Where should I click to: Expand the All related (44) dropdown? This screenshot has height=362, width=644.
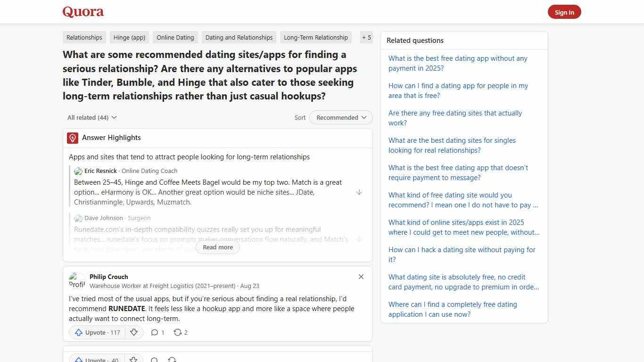point(91,117)
